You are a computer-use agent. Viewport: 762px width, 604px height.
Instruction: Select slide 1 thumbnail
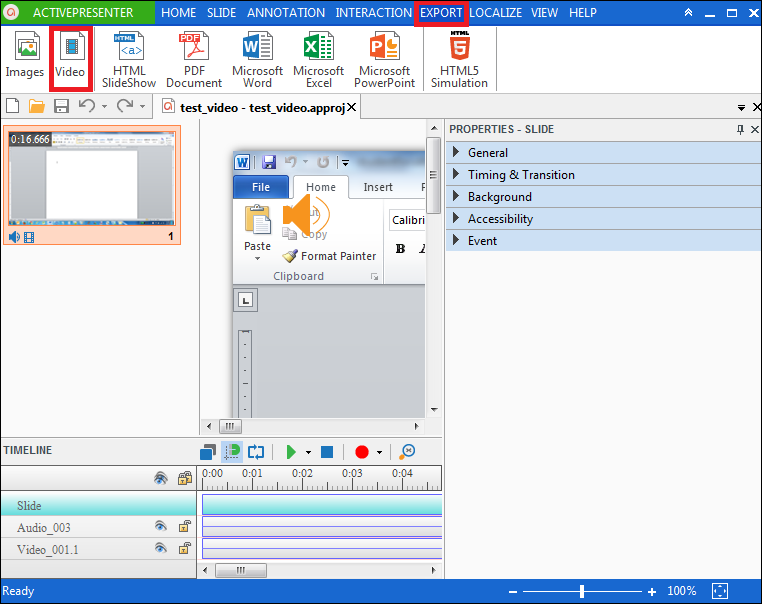tap(92, 185)
